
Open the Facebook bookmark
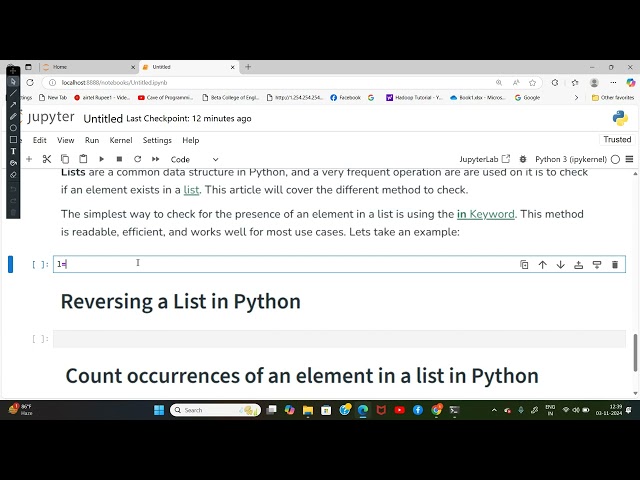(x=345, y=98)
